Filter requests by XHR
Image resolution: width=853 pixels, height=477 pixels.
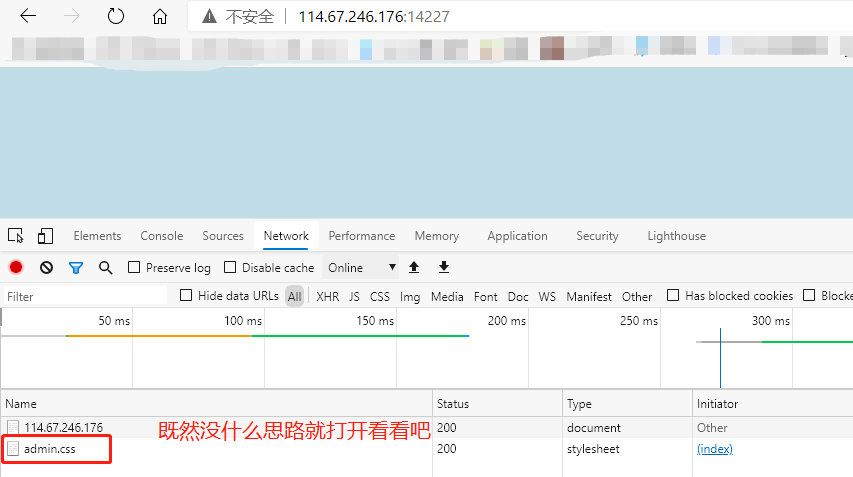point(327,296)
